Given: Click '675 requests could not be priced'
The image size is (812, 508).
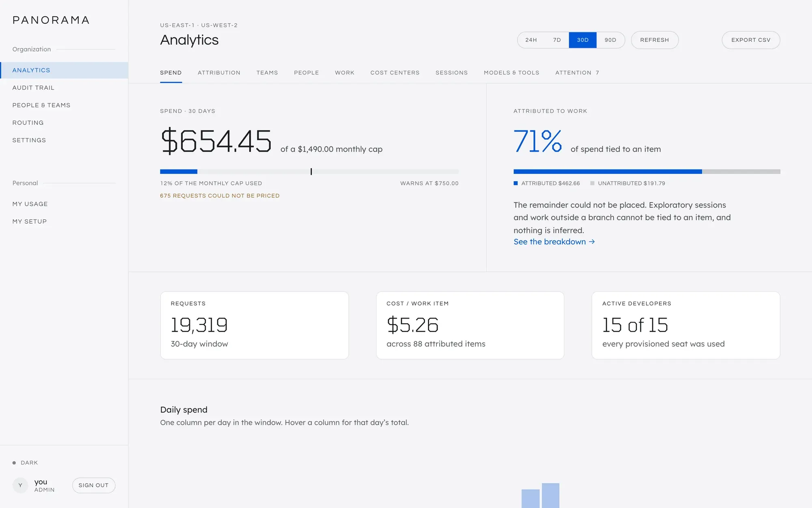Looking at the screenshot, I should pyautogui.click(x=220, y=196).
